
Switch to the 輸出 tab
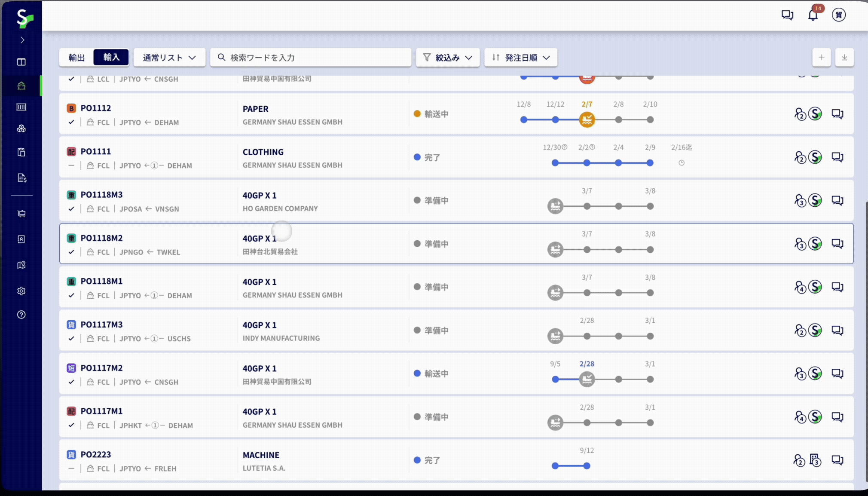point(76,58)
